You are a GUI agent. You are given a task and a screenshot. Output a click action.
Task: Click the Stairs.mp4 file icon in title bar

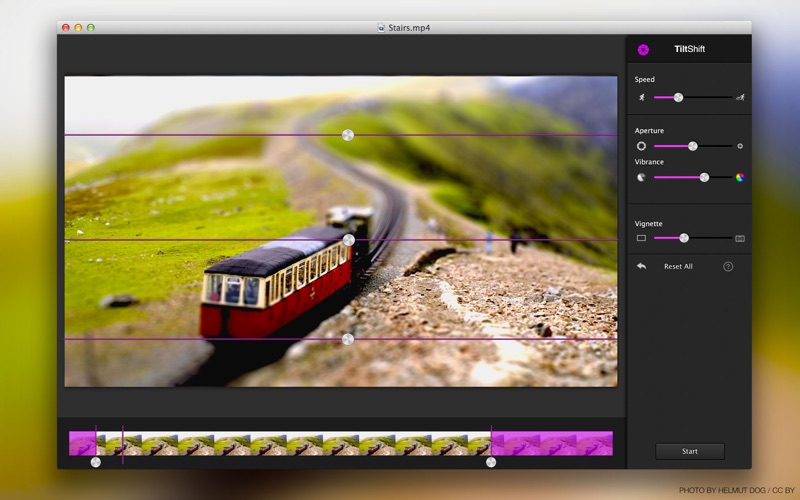click(381, 28)
